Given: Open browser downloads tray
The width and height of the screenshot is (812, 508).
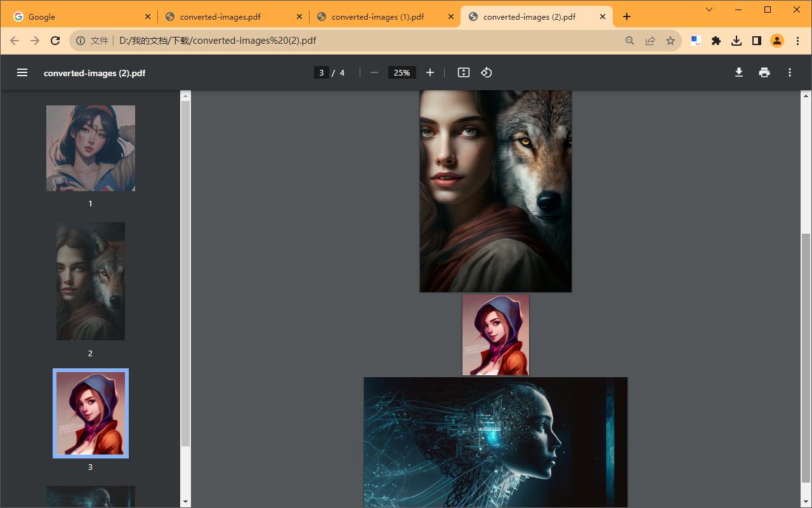Looking at the screenshot, I should coord(737,41).
